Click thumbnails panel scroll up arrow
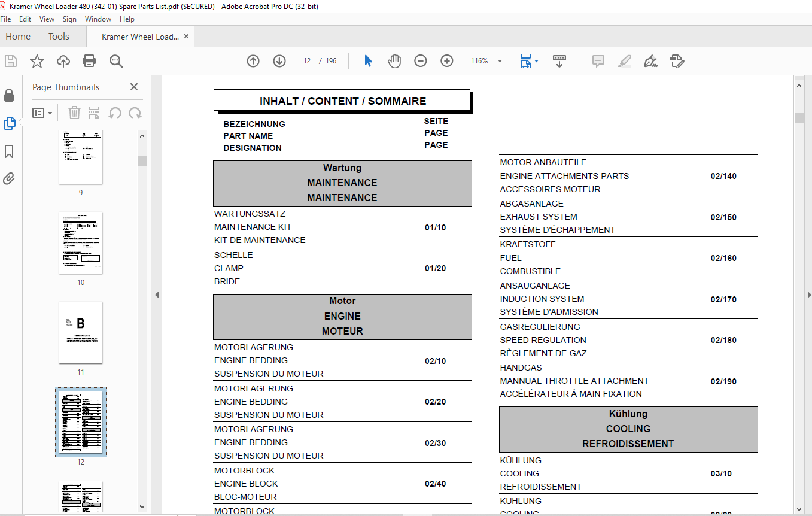This screenshot has width=812, height=516. (x=142, y=136)
